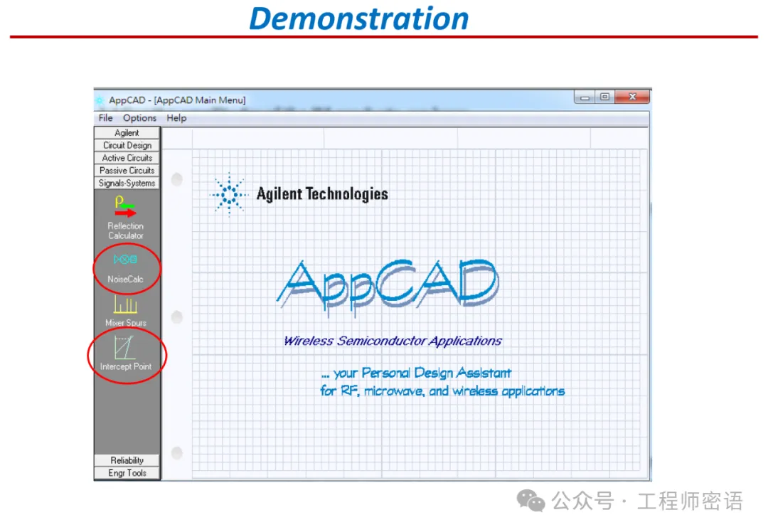The image size is (768, 532).
Task: Select the Reliability category
Action: pos(127,460)
